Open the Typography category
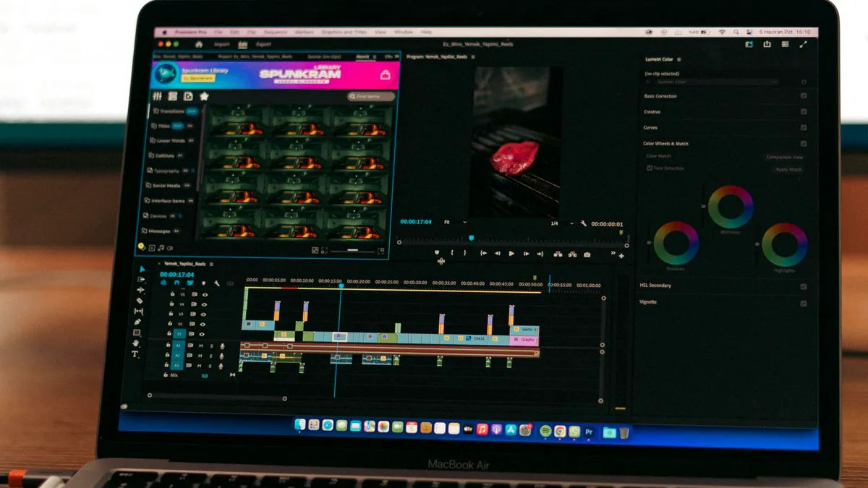The width and height of the screenshot is (868, 488). click(x=172, y=171)
